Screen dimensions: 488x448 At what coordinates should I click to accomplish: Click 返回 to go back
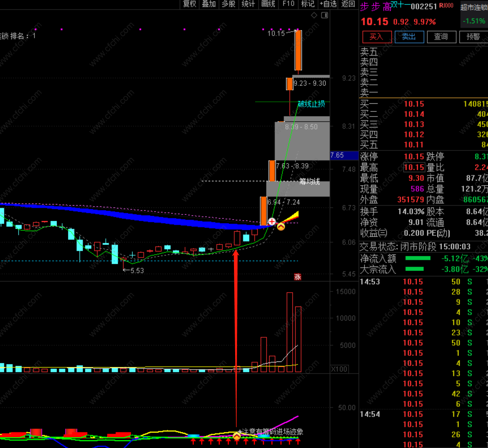click(x=348, y=4)
